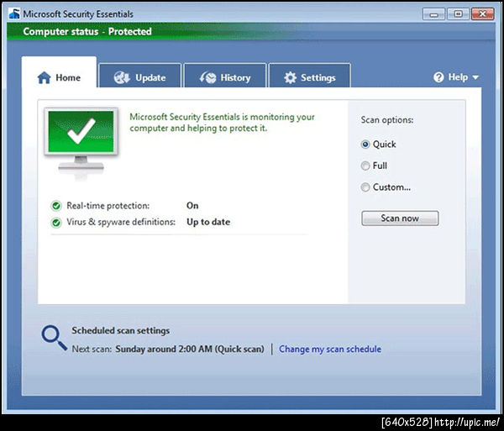The image size is (504, 431).
Task: Open the Update tab
Action: click(140, 76)
